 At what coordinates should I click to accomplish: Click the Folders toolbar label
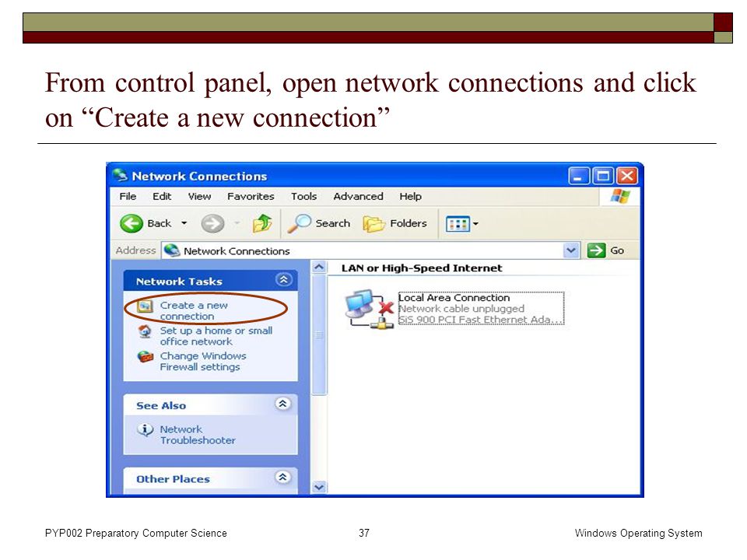pos(409,223)
